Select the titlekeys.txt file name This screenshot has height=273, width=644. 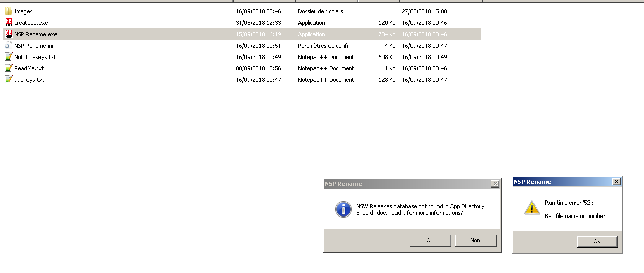(x=30, y=80)
